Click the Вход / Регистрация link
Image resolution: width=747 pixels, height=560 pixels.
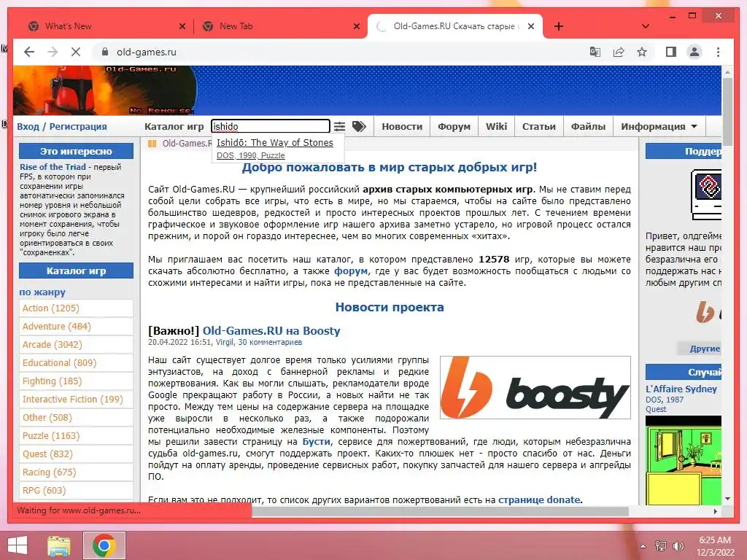click(x=62, y=127)
